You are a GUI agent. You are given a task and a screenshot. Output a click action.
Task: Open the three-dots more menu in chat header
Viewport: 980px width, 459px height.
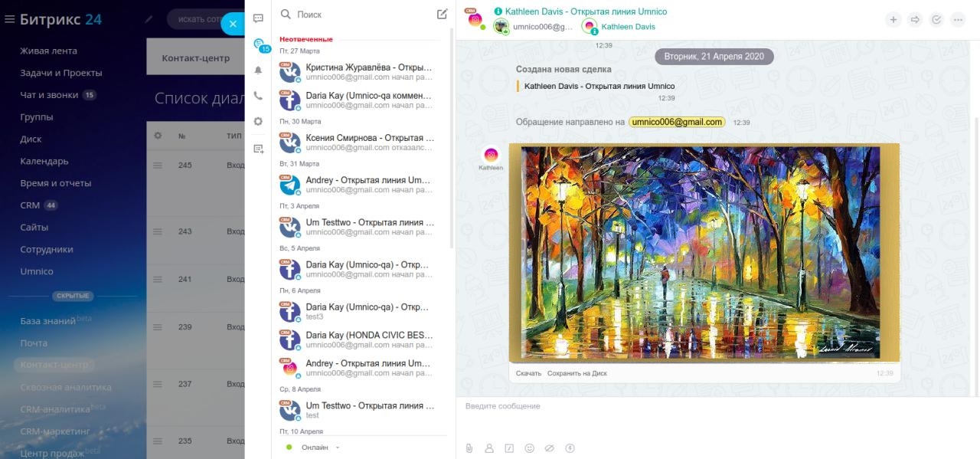tap(958, 20)
